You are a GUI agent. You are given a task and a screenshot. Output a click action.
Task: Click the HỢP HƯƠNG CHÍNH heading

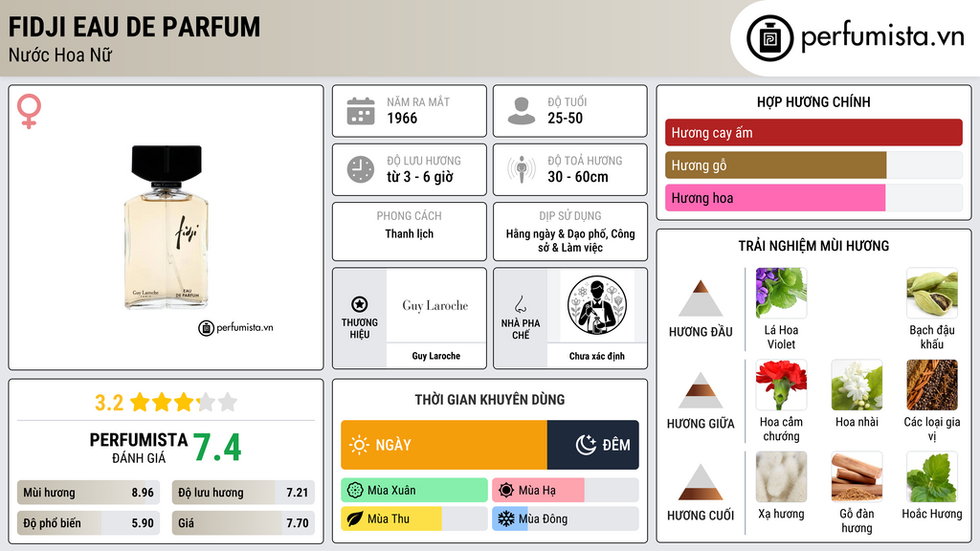(x=813, y=101)
